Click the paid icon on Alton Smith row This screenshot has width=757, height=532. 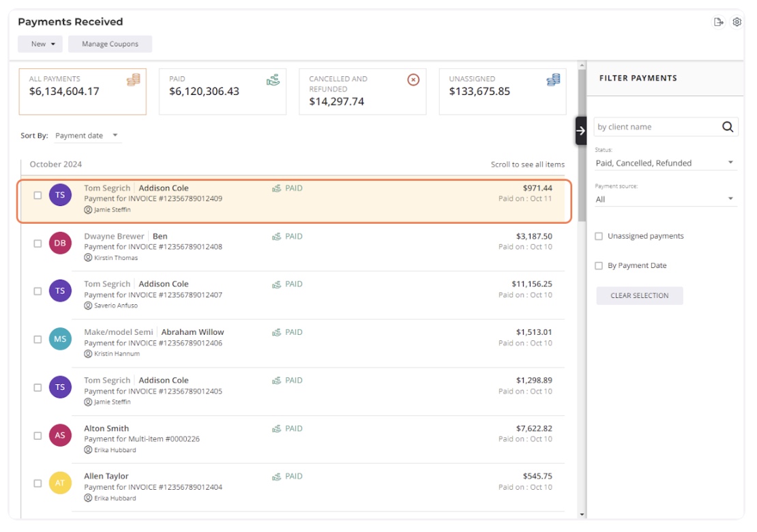tap(277, 429)
